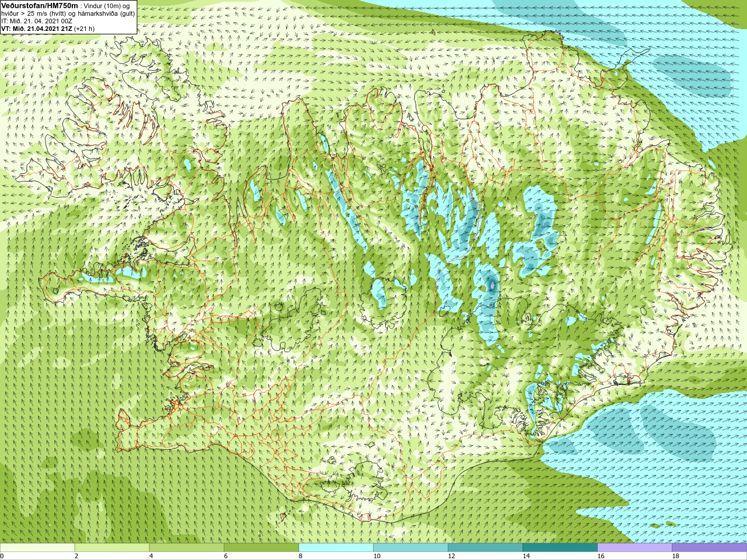Click the small purple peak-wind spot on the map
The height and width of the screenshot is (560, 747).
pyautogui.click(x=493, y=285)
